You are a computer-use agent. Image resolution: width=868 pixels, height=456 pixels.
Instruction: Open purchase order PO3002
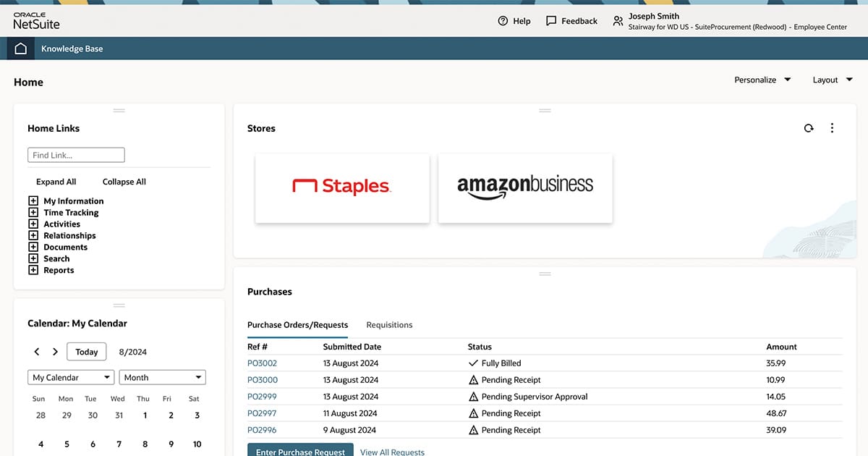(x=262, y=363)
